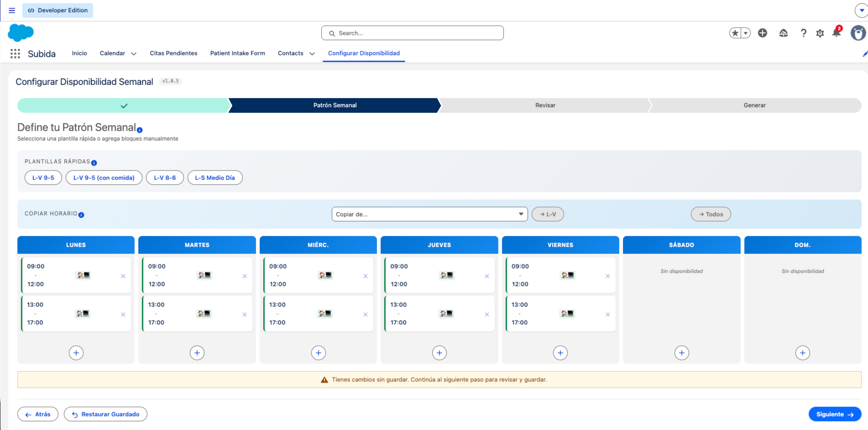868x430 pixels.
Task: Click the Salesforce cloud logo
Action: pos(21,33)
